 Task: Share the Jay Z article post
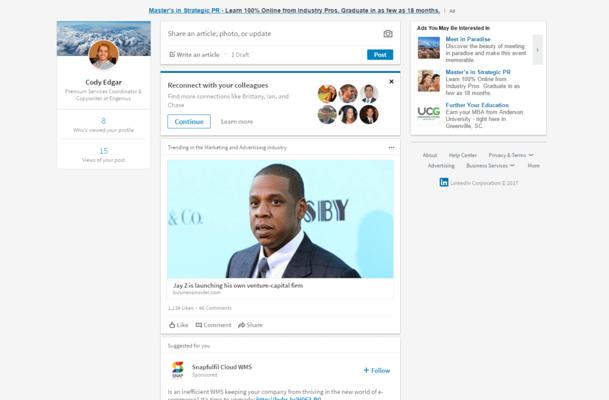(250, 325)
